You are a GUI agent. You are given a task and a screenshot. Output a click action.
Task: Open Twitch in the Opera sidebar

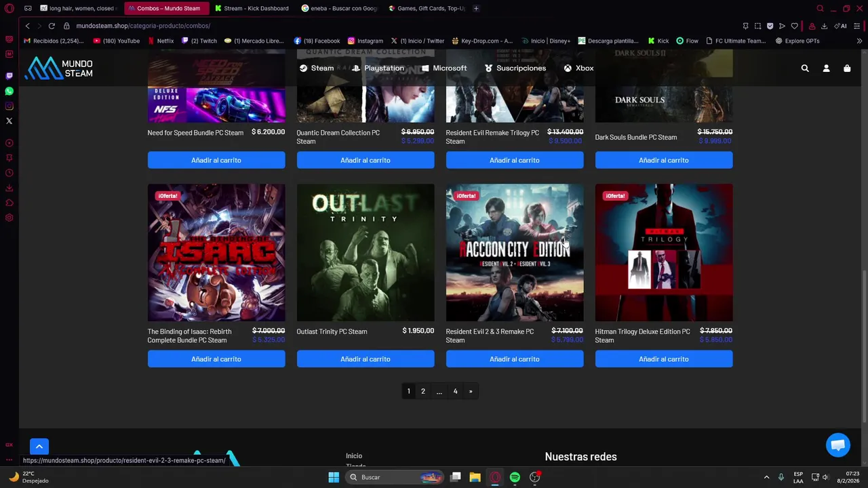(x=9, y=76)
